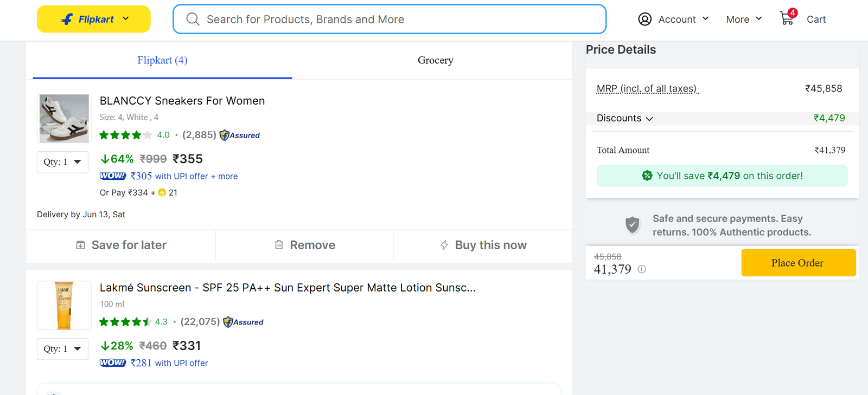Click the trash icon beside Remove
Viewport: 868px width, 395px height.
click(279, 245)
